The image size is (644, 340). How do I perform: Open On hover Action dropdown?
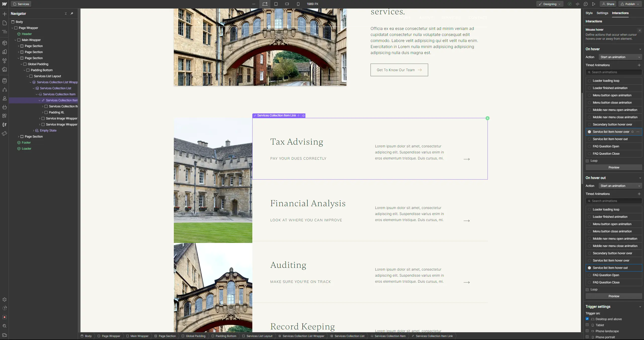[x=620, y=57]
